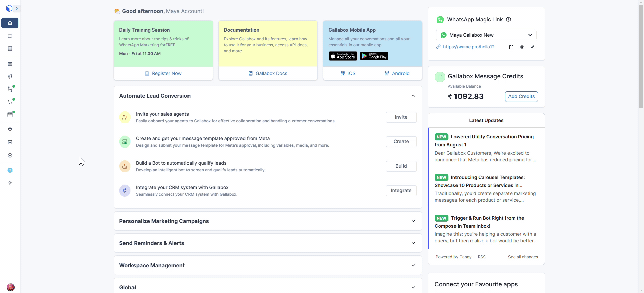Screen dimensions: 644x293
Task: Copy the WhatsApp magic link to clipboard
Action: tap(511, 47)
